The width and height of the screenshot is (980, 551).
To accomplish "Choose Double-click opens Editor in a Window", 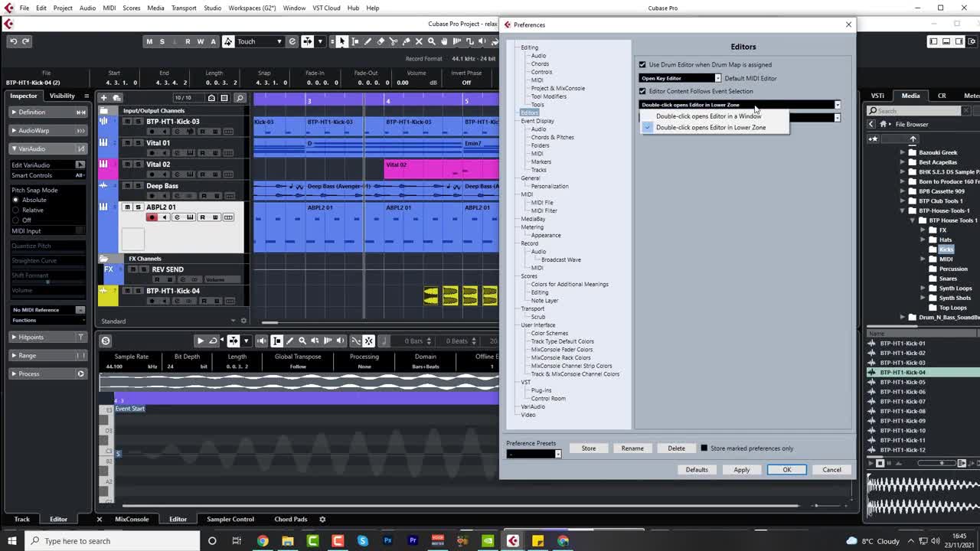I will pos(708,116).
